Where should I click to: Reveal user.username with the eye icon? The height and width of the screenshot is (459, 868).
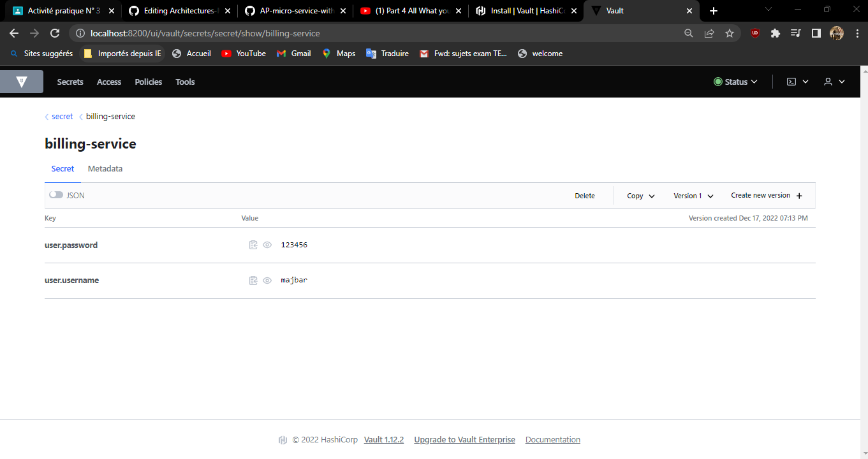tap(267, 280)
